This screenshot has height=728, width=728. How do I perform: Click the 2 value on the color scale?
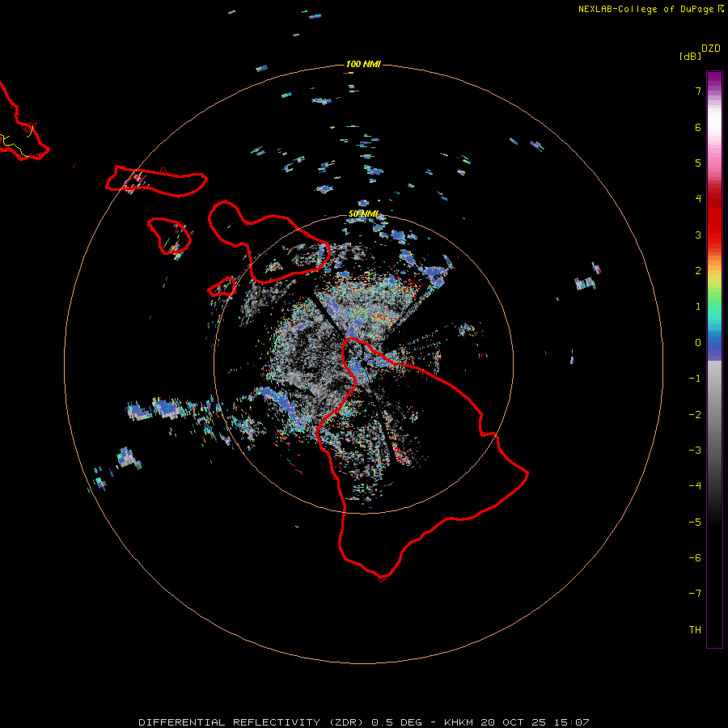tap(698, 271)
